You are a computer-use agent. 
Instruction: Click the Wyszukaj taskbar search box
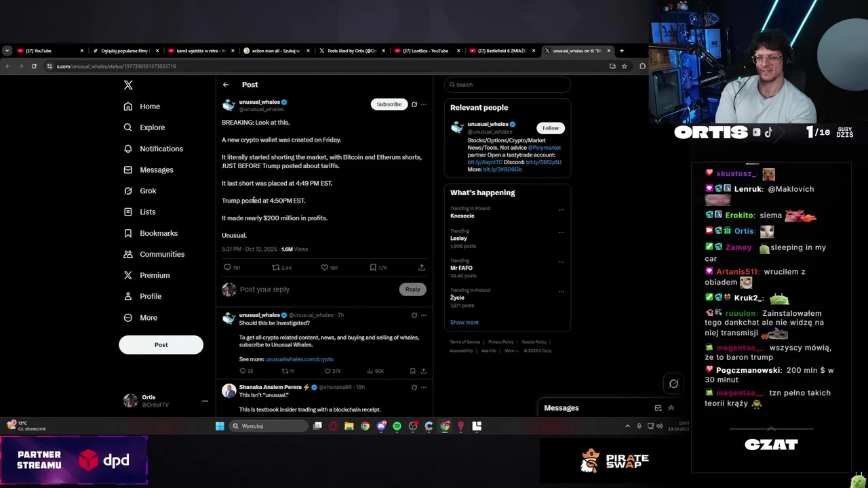tap(269, 426)
